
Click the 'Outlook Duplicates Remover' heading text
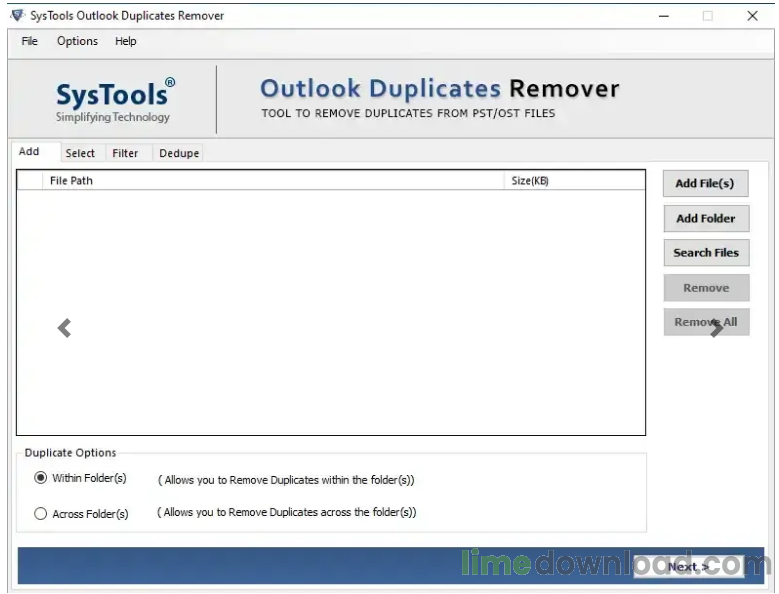440,89
